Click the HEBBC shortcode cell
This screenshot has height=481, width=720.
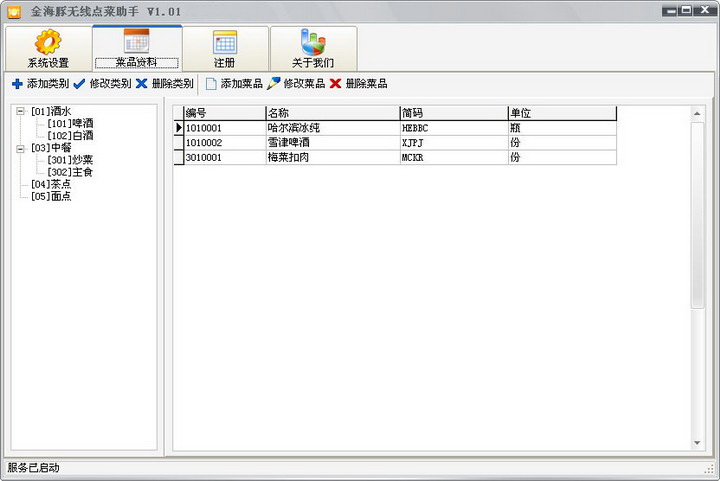(x=454, y=128)
